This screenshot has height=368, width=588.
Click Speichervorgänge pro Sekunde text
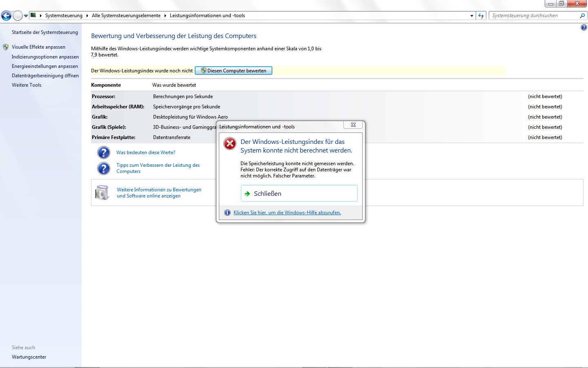pos(187,107)
